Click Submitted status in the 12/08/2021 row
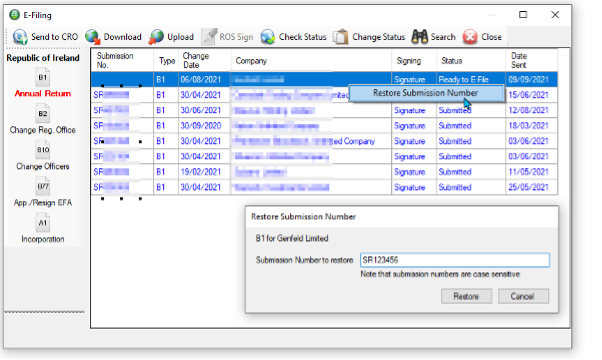 [x=471, y=110]
